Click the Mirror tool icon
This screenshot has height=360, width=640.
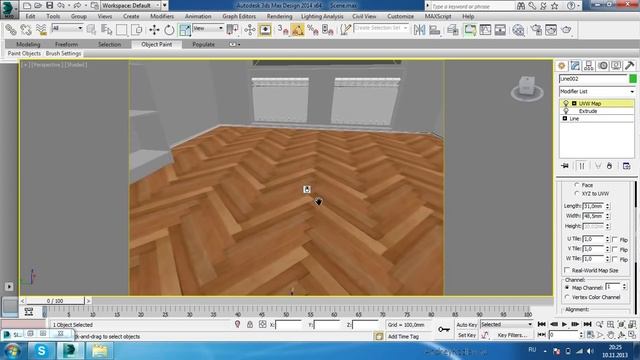click(x=419, y=30)
